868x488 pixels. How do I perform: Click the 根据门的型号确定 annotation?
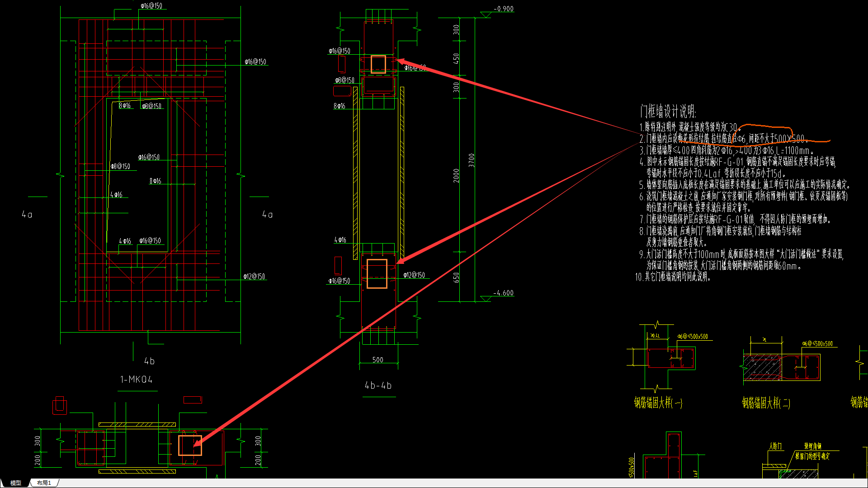[813, 456]
